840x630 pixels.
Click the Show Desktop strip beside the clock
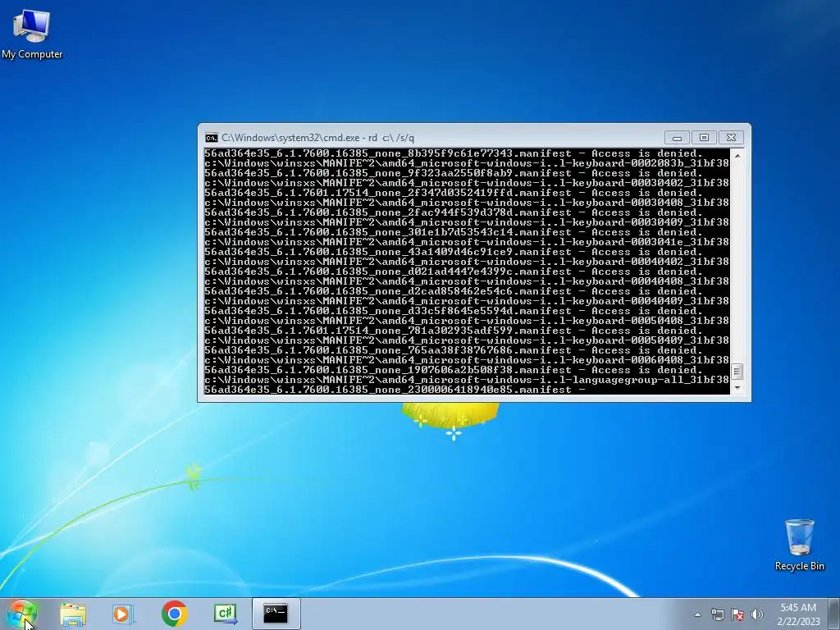pos(834,614)
